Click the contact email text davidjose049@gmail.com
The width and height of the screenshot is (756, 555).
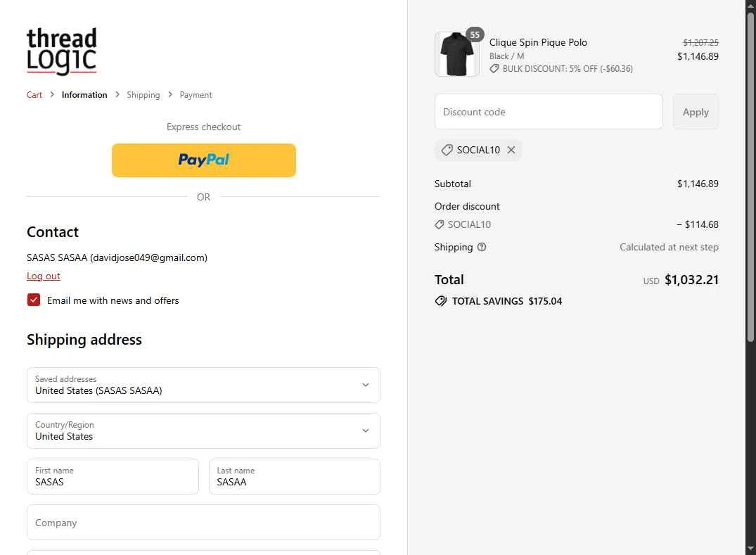(x=148, y=257)
